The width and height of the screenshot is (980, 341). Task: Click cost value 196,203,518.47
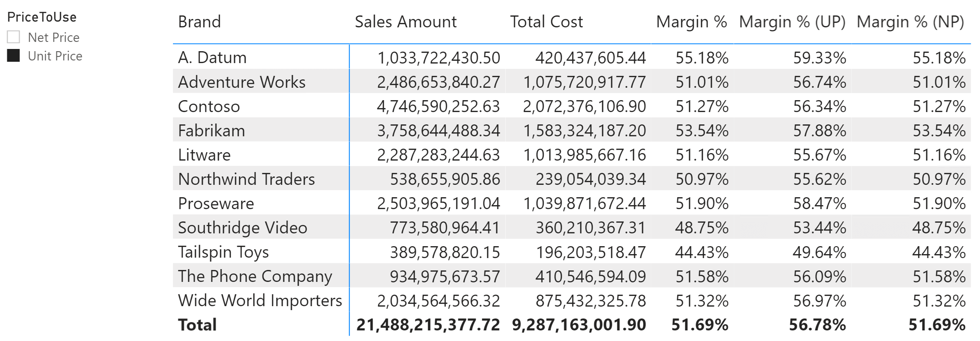590,252
